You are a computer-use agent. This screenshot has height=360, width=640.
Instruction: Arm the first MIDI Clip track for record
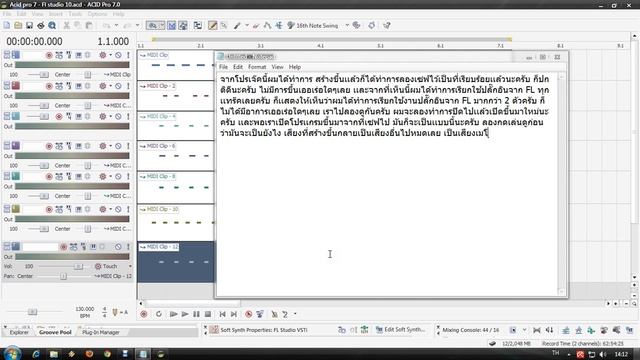pyautogui.click(x=49, y=55)
